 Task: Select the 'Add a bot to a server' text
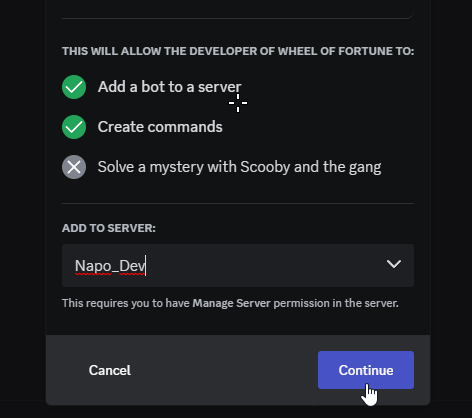[x=169, y=87]
